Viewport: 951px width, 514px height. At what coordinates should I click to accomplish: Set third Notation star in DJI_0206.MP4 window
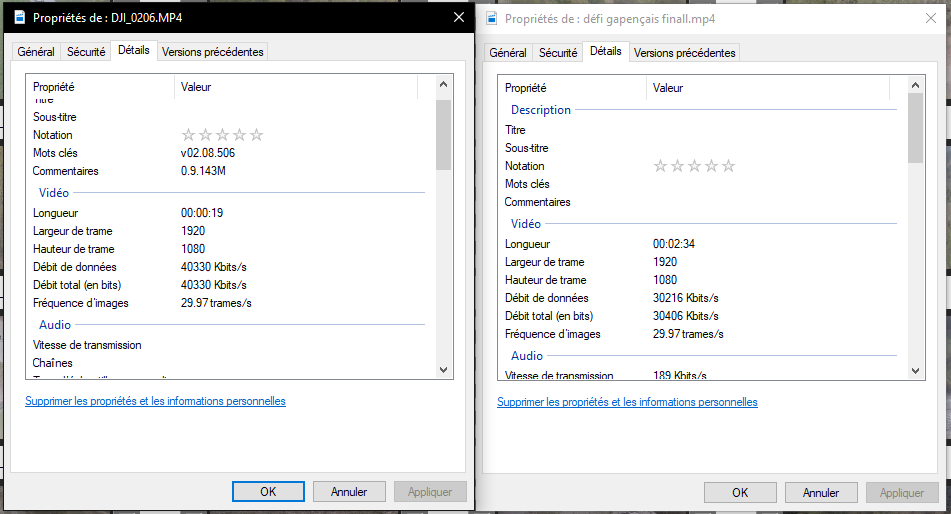tap(223, 135)
